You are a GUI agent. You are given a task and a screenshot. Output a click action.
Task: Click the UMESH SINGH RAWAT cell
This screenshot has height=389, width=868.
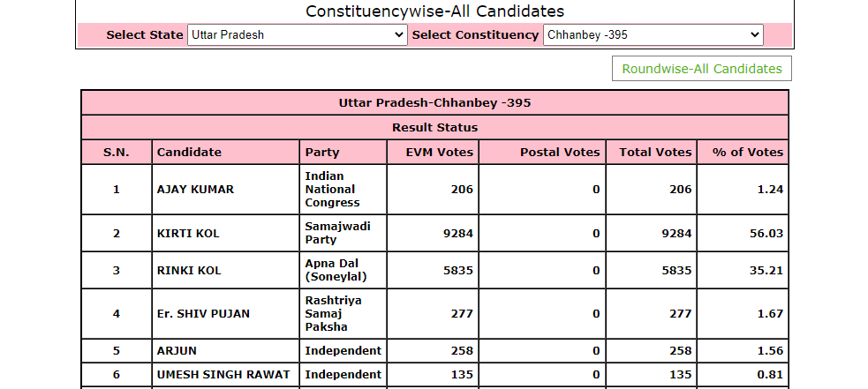pos(225,375)
